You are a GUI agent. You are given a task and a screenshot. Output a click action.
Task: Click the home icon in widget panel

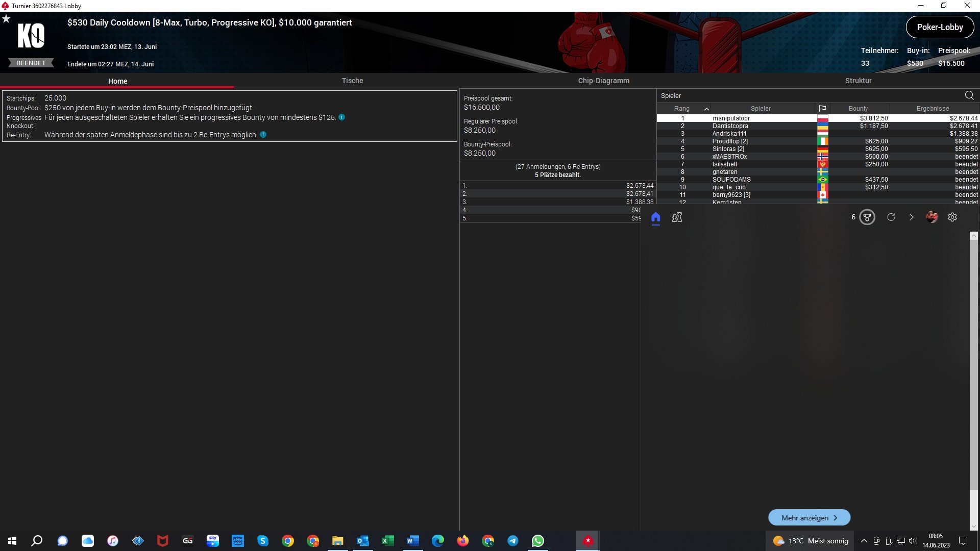(656, 217)
